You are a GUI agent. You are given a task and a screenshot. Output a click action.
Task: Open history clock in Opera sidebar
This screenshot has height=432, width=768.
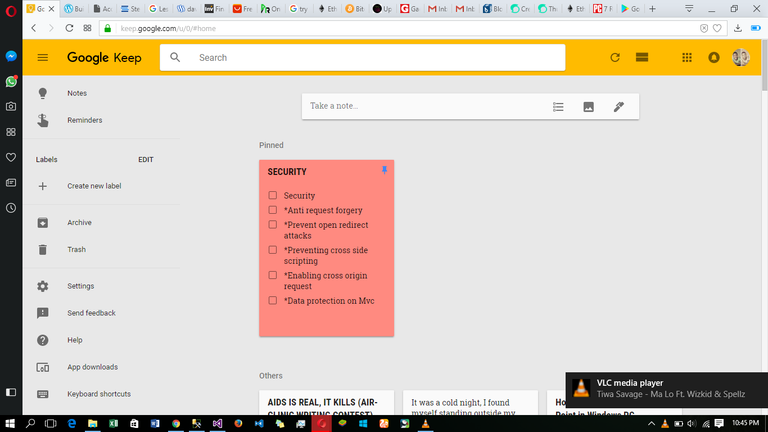[x=11, y=208]
